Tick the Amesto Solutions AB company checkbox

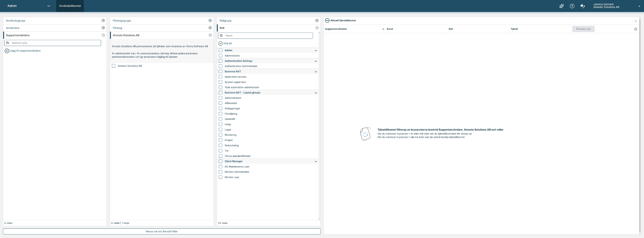click(x=114, y=66)
